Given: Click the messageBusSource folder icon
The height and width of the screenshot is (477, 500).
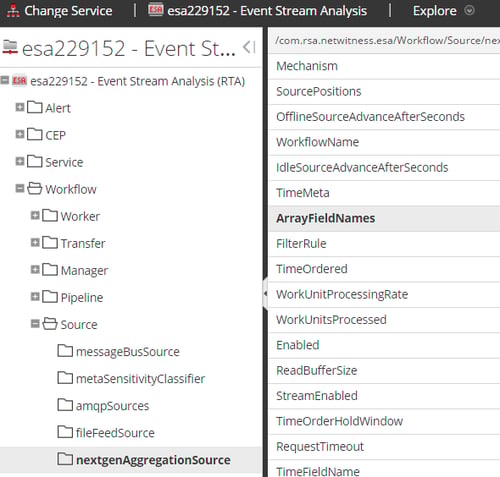Looking at the screenshot, I should click(x=65, y=351).
